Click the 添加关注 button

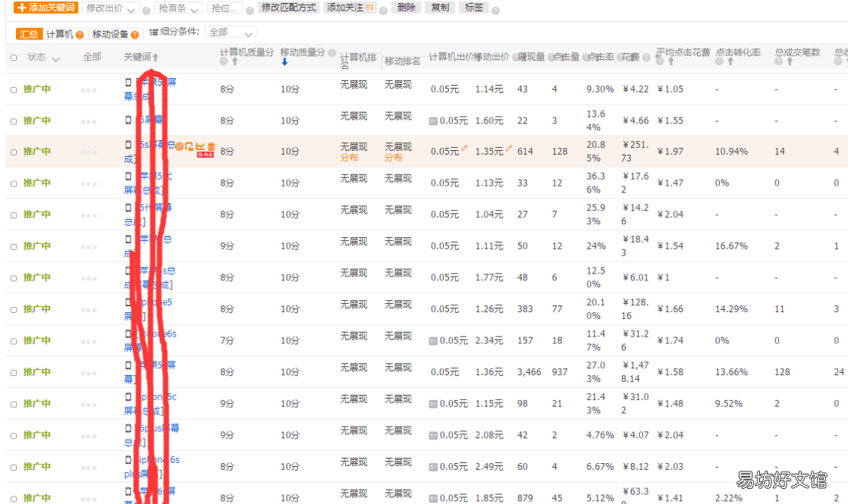[350, 8]
